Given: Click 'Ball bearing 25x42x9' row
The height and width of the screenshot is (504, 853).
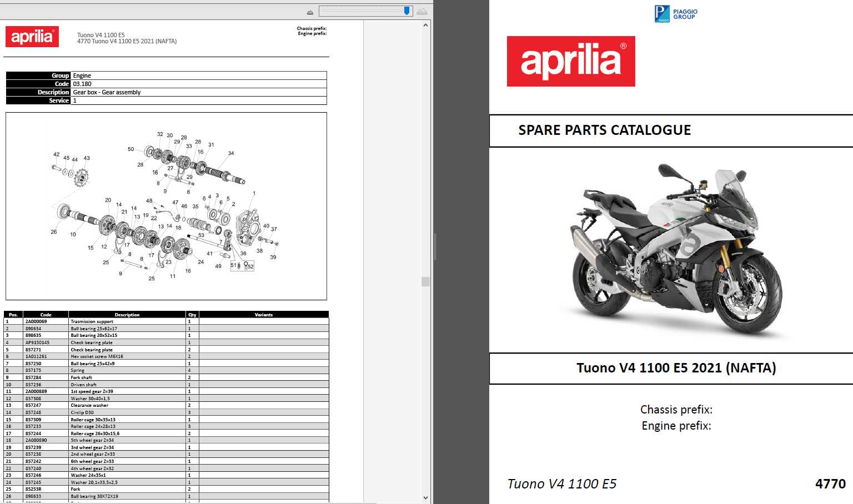Looking at the screenshot, I should click(167, 364).
